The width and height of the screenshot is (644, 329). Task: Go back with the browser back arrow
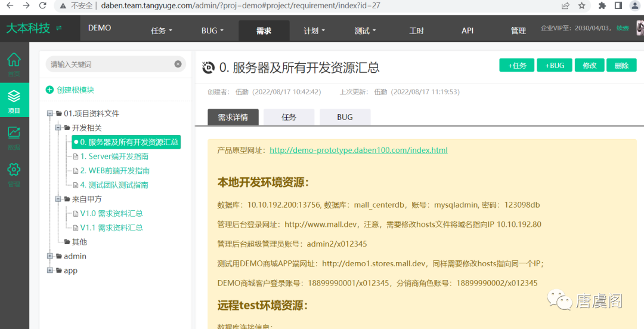tap(10, 5)
